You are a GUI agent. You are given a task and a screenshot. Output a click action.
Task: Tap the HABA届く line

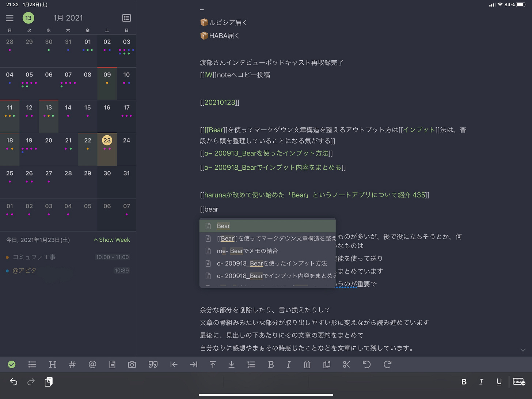(x=220, y=36)
